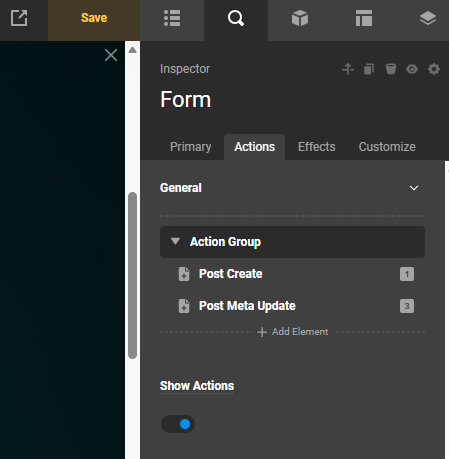Duplicate the Form element icon

[369, 69]
